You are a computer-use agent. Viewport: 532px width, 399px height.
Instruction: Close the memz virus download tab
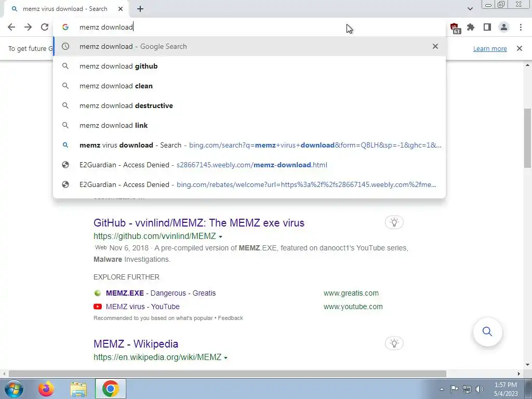click(x=121, y=9)
